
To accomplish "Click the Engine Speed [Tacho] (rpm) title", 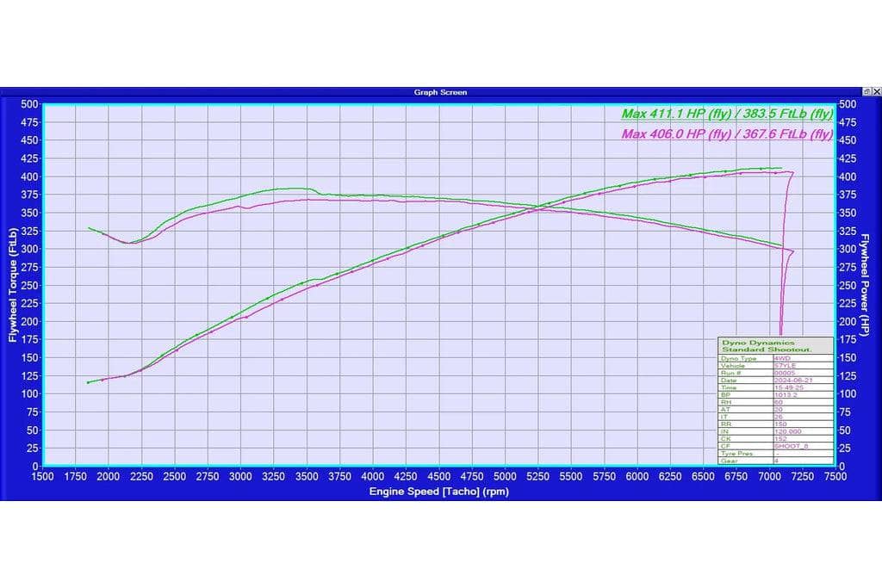I will 438,492.
